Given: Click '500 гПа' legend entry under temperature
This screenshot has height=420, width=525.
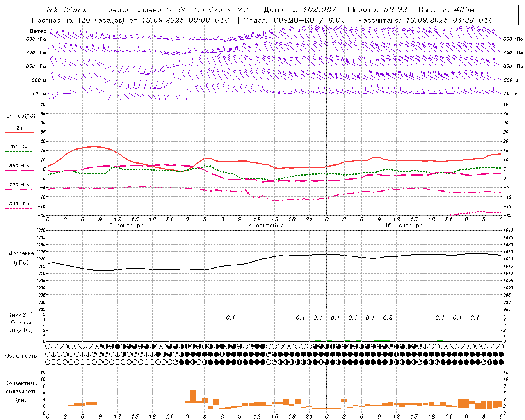Looking at the screenshot, I should click(x=19, y=203).
